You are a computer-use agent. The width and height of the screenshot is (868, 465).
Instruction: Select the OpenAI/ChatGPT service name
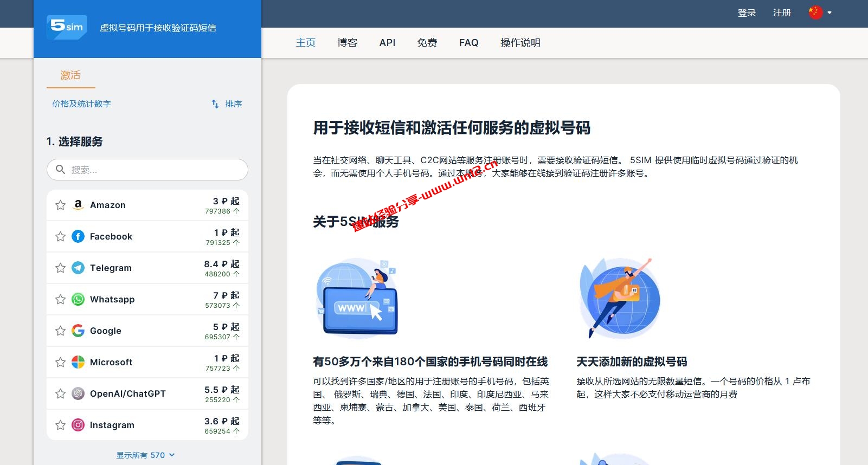coord(128,393)
